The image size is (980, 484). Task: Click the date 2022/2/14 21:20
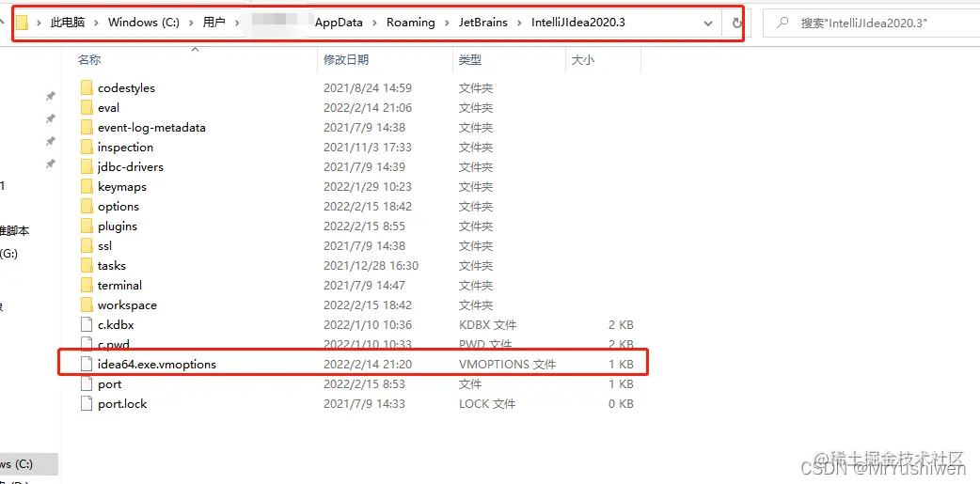[368, 364]
